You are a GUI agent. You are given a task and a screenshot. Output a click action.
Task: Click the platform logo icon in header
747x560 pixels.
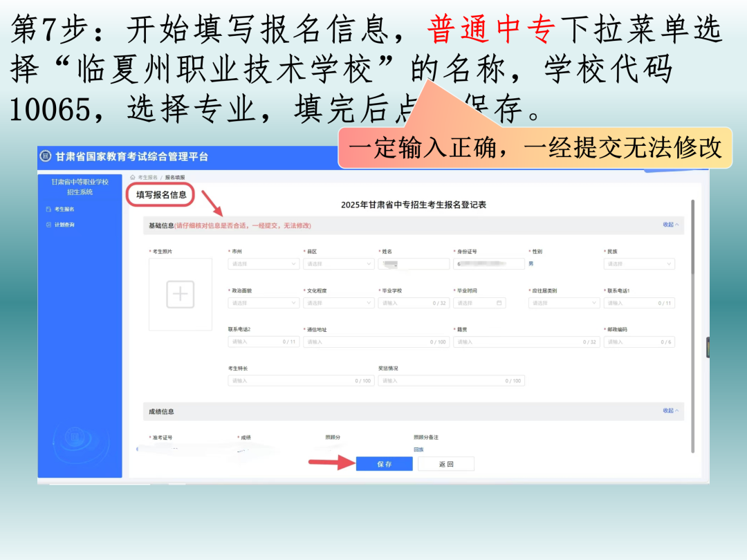45,156
